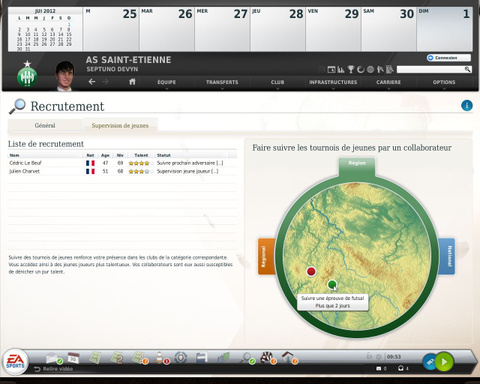Click the football icon in bottom toolbar
480x384 pixels.
[x=267, y=358]
